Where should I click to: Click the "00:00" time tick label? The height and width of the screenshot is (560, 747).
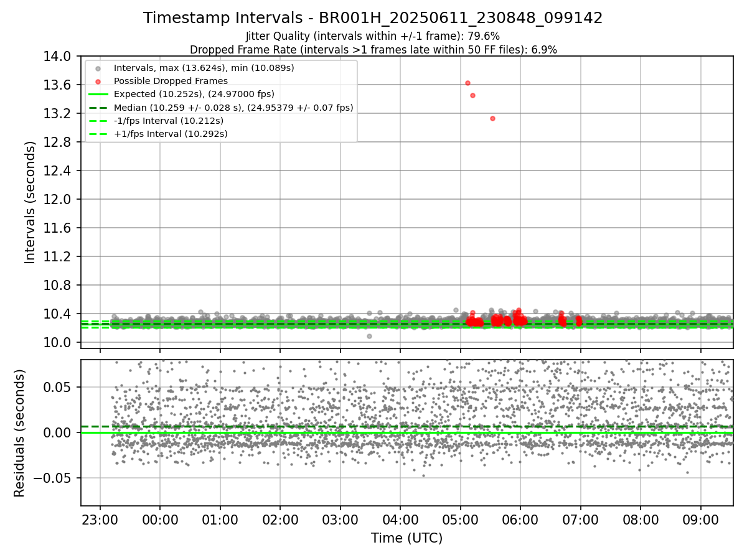tap(160, 520)
